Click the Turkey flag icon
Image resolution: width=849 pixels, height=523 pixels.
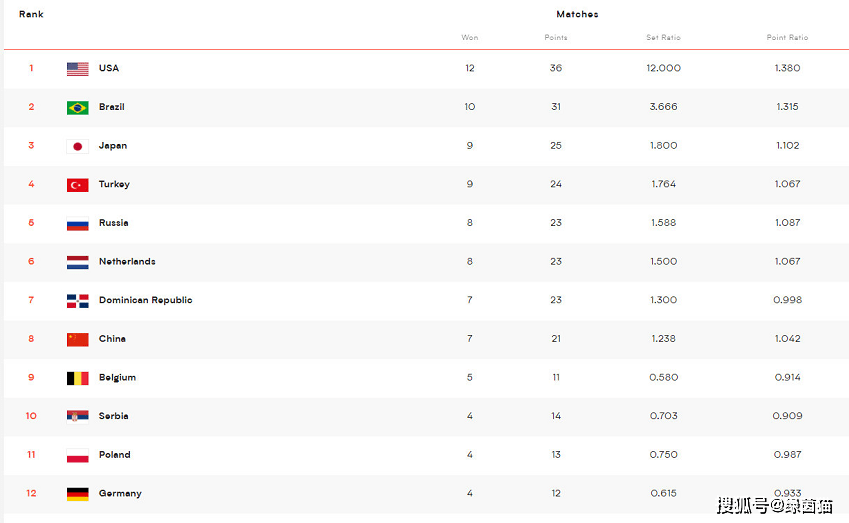pyautogui.click(x=77, y=185)
